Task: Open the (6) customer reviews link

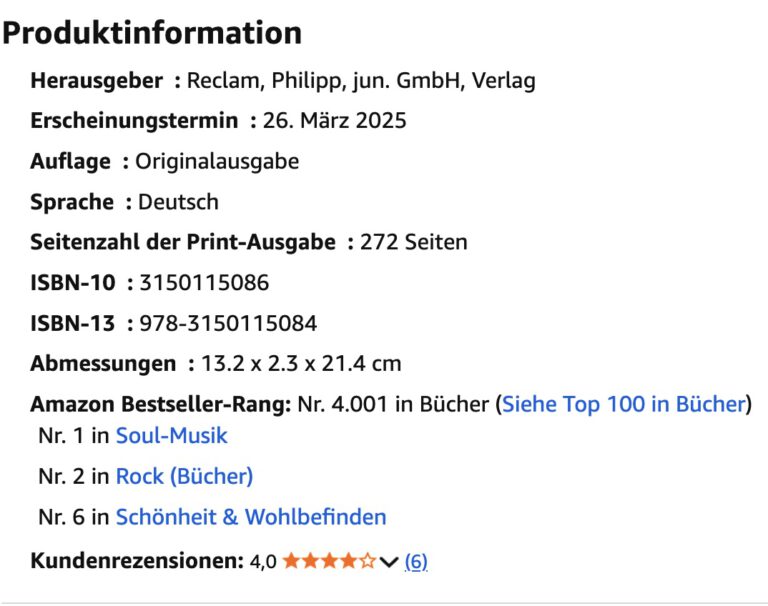Action: (416, 562)
